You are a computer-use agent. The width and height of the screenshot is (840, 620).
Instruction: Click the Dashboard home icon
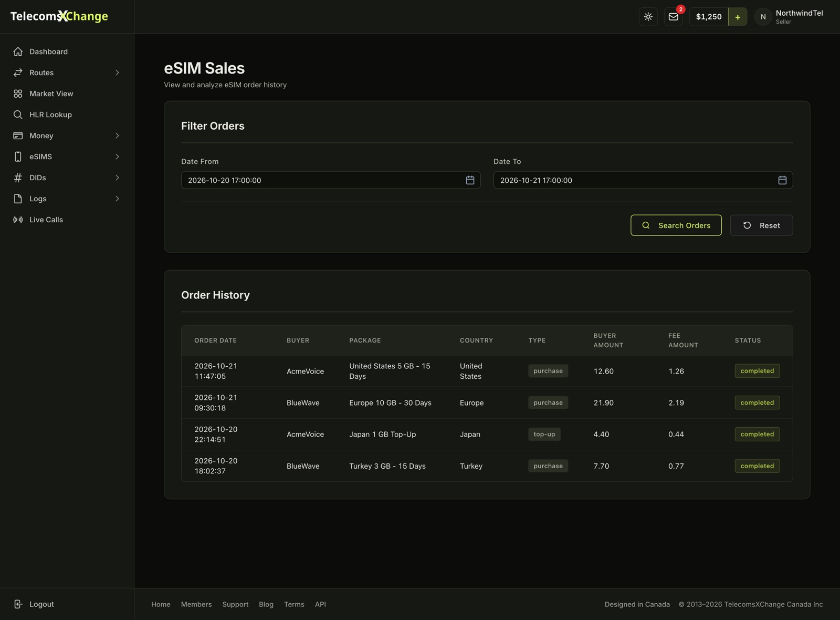(x=18, y=51)
